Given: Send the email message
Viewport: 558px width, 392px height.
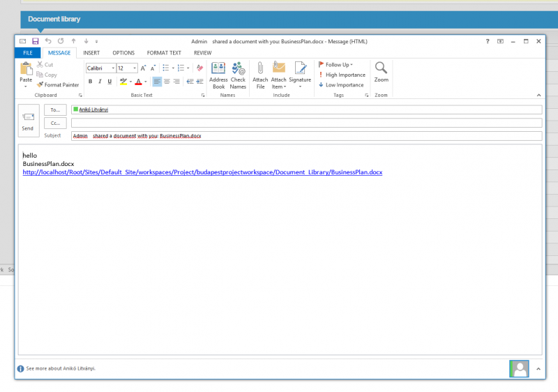Looking at the screenshot, I should click(29, 121).
